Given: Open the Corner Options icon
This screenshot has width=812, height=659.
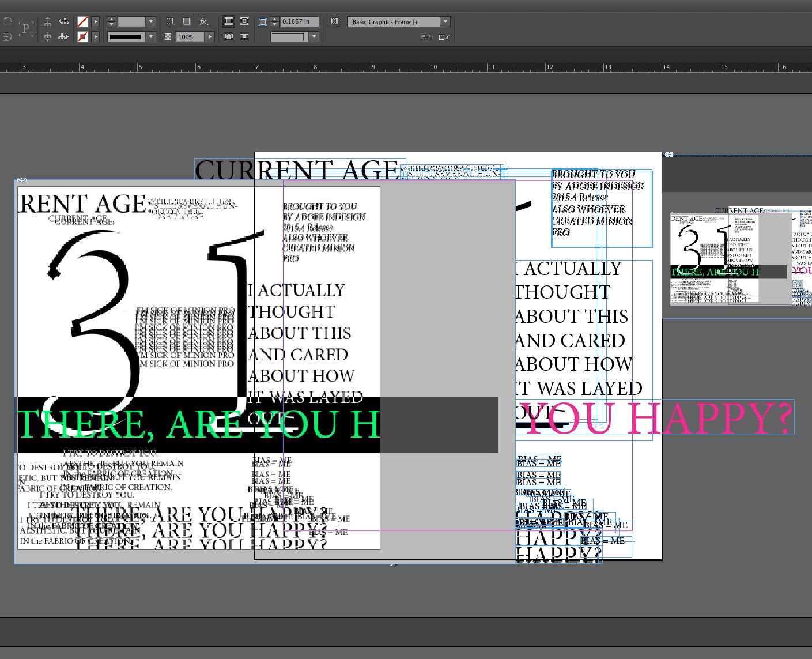Looking at the screenshot, I should pos(171,22).
